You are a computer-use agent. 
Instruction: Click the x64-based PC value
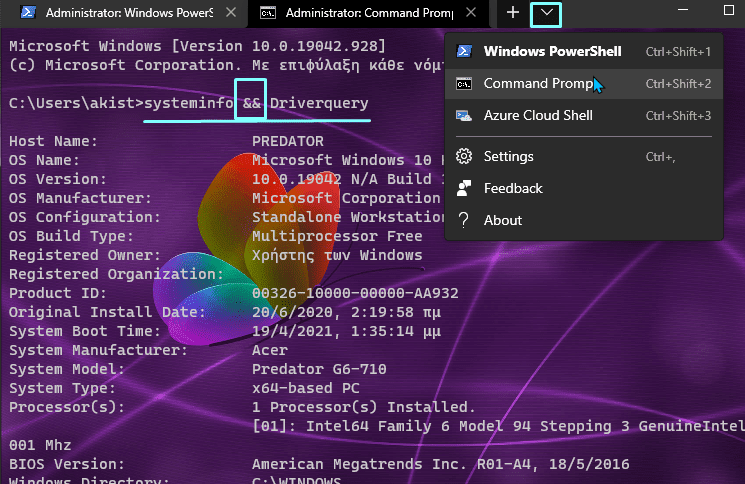point(306,388)
